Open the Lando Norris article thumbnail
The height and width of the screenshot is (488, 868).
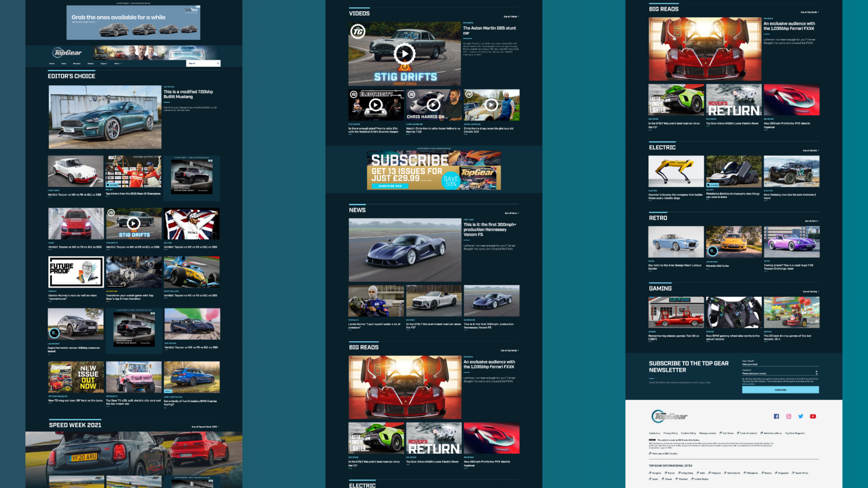(376, 301)
